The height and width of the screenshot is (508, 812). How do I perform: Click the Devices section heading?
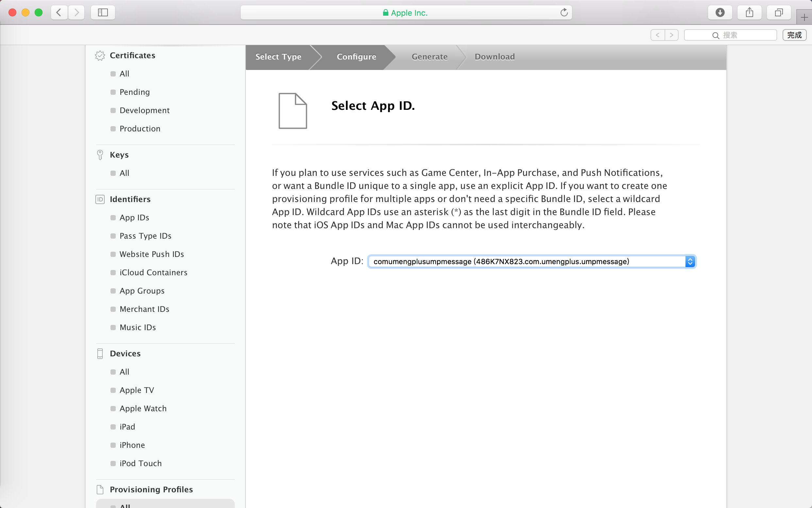tap(125, 353)
